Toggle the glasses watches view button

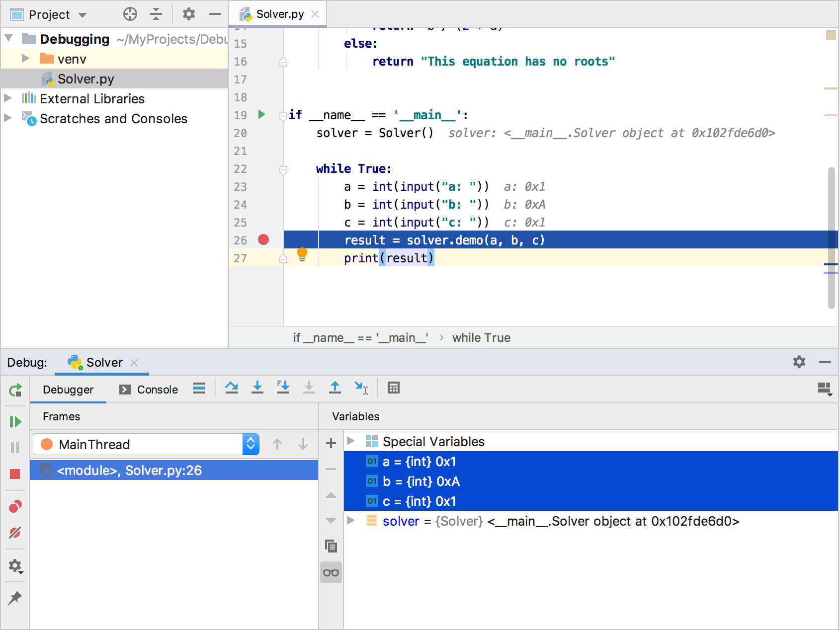coord(331,573)
